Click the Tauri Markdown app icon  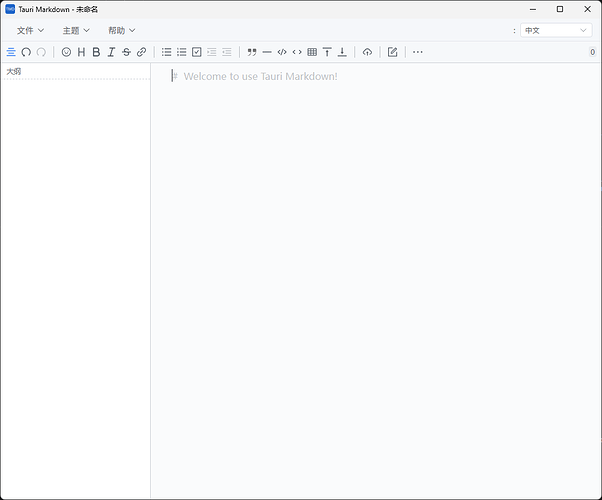pos(10,9)
